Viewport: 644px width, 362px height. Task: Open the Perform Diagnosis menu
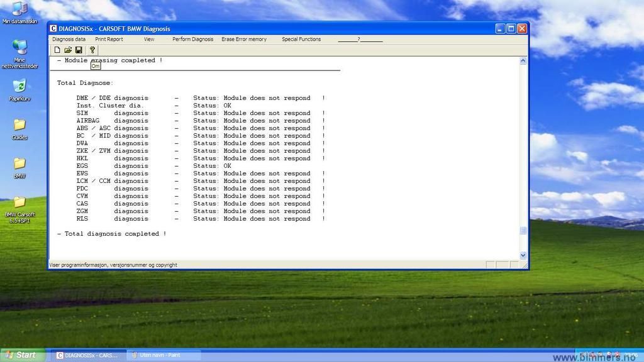[x=192, y=40]
